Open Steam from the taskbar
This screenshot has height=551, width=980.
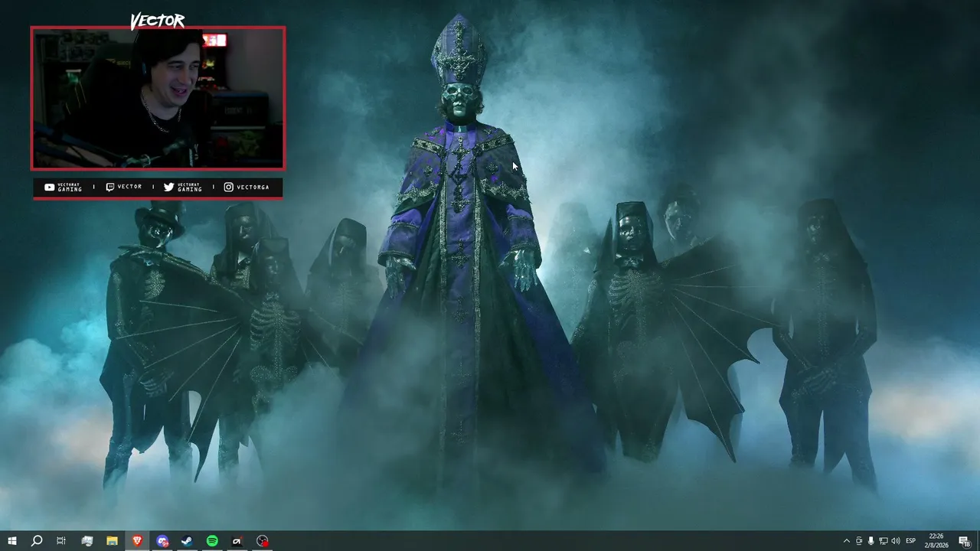coord(187,541)
